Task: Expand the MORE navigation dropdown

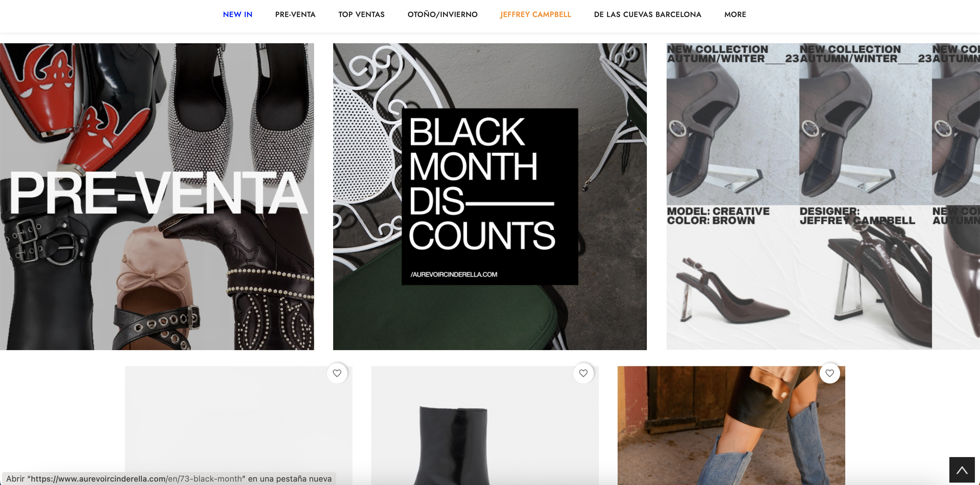Action: pyautogui.click(x=735, y=14)
